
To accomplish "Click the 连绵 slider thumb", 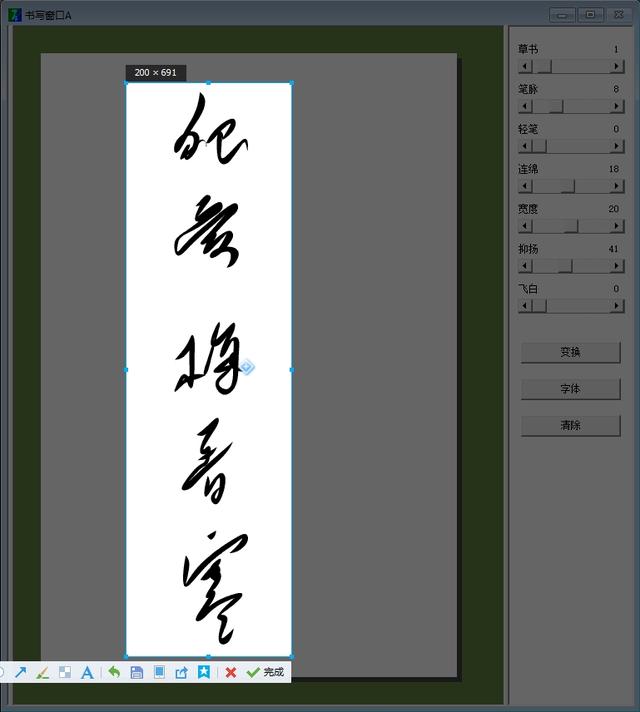I will coord(568,186).
